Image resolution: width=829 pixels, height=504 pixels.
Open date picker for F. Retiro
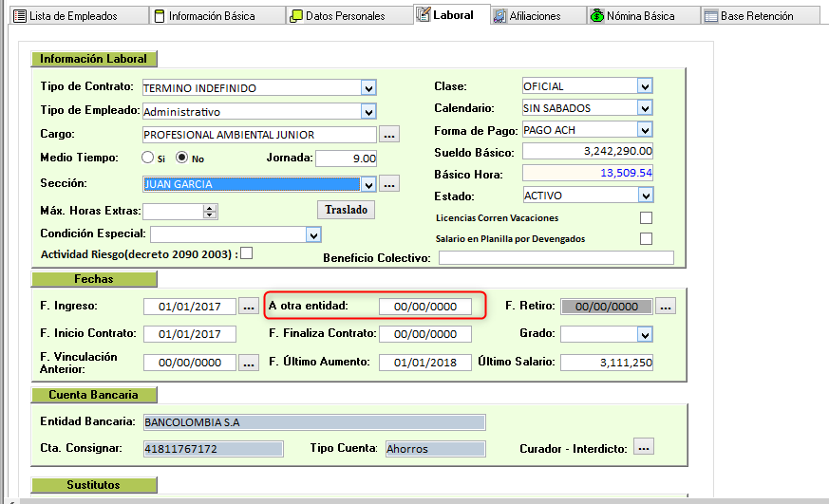(x=666, y=307)
